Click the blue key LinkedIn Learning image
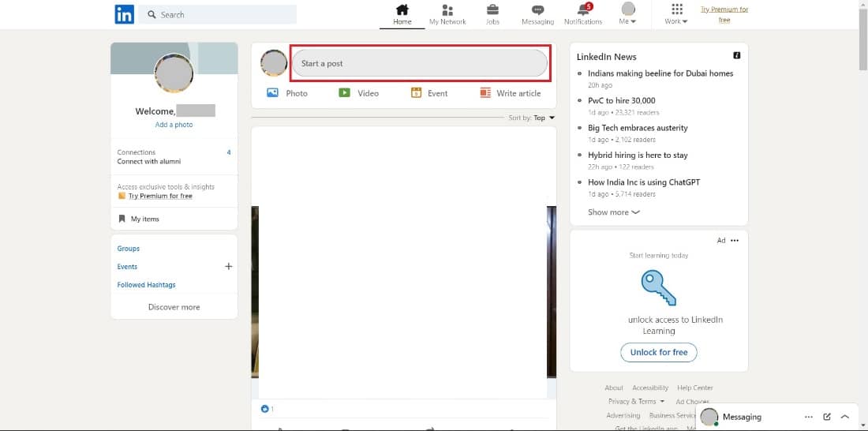Viewport: 868px width, 431px height. coord(659,287)
